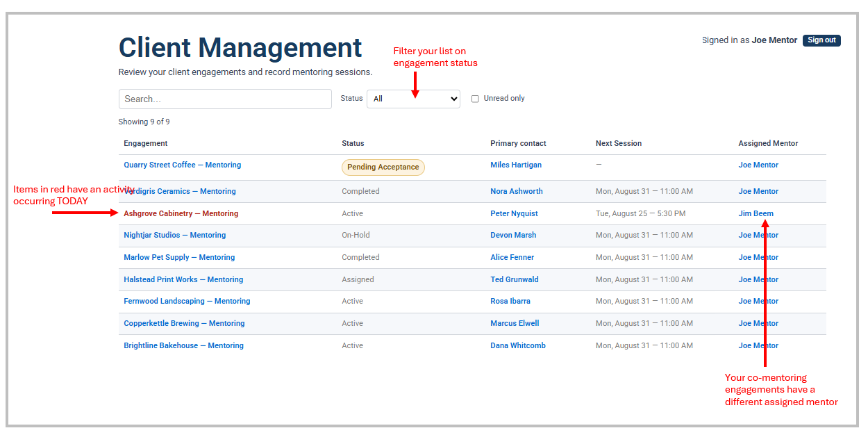View primary contact Miles Hartigan
The image size is (868, 435).
(x=516, y=165)
